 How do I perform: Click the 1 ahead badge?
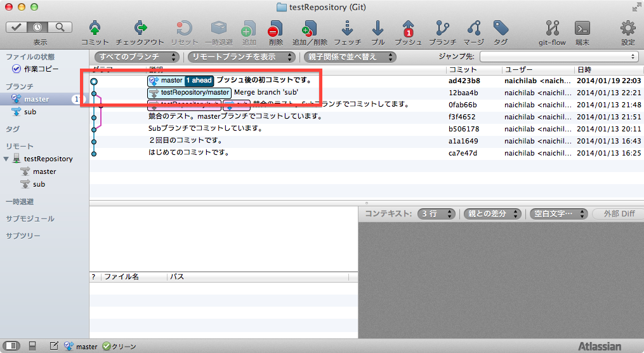point(199,81)
